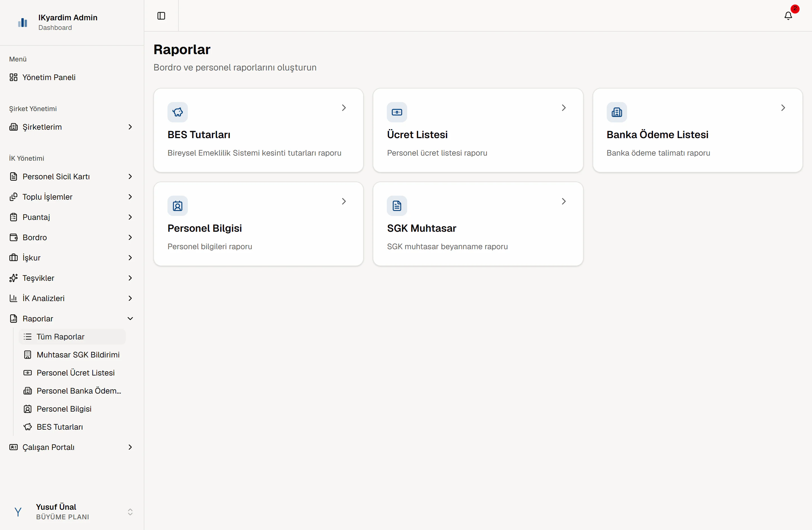Open the notifications bell
Image resolution: width=812 pixels, height=530 pixels.
point(788,16)
